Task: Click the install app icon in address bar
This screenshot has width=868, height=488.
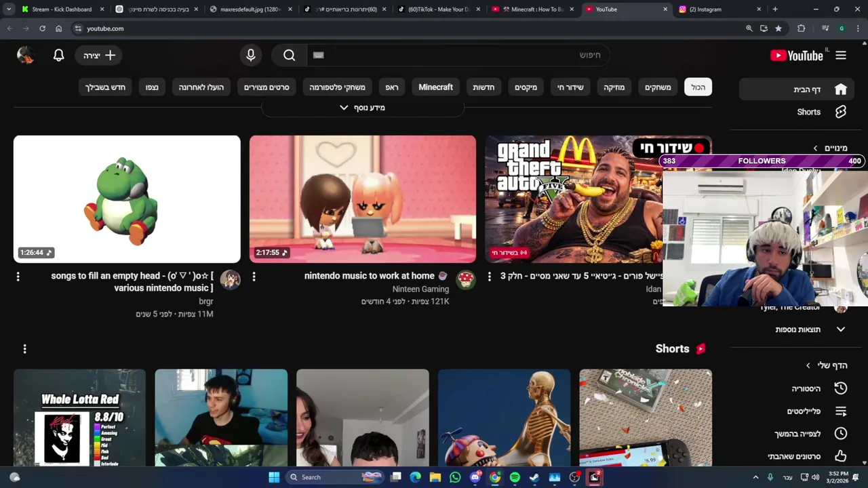Action: [764, 28]
